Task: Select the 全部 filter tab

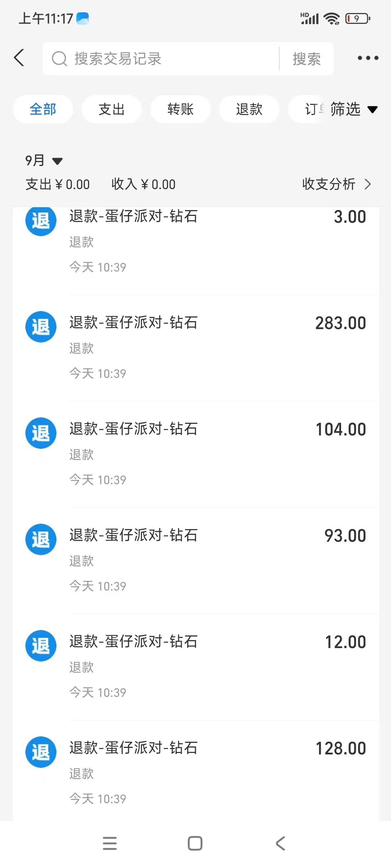Action: point(43,109)
